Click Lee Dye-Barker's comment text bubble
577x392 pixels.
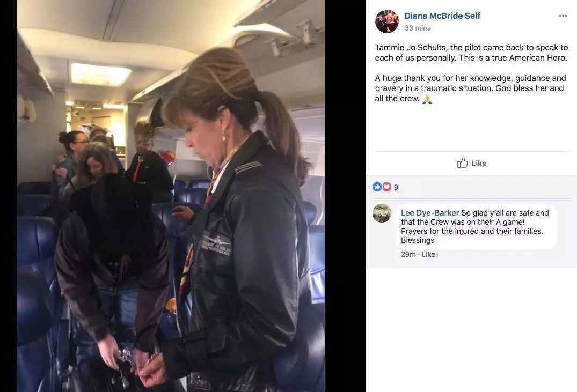click(x=476, y=226)
